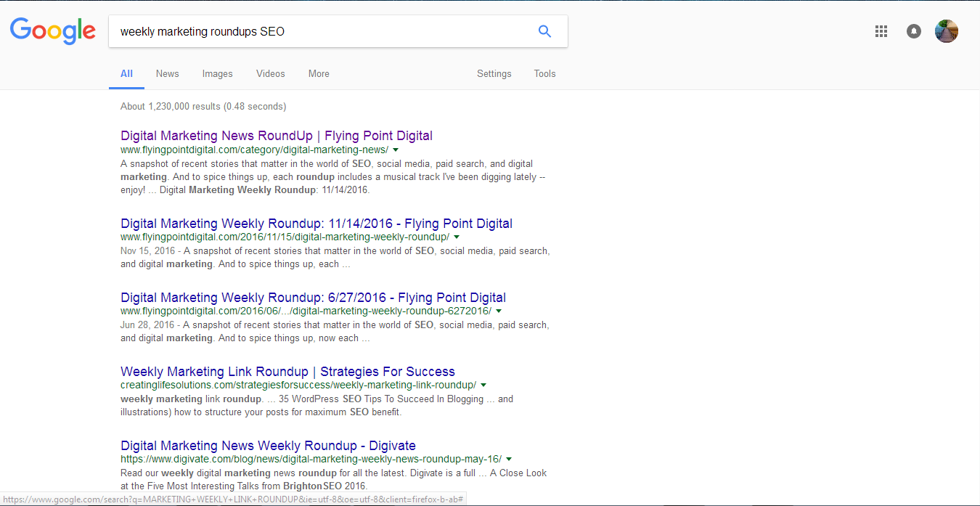Screen dimensions: 980x506
Task: Open Weekly Marketing Link Roundup Strategies For Success
Action: (x=287, y=372)
